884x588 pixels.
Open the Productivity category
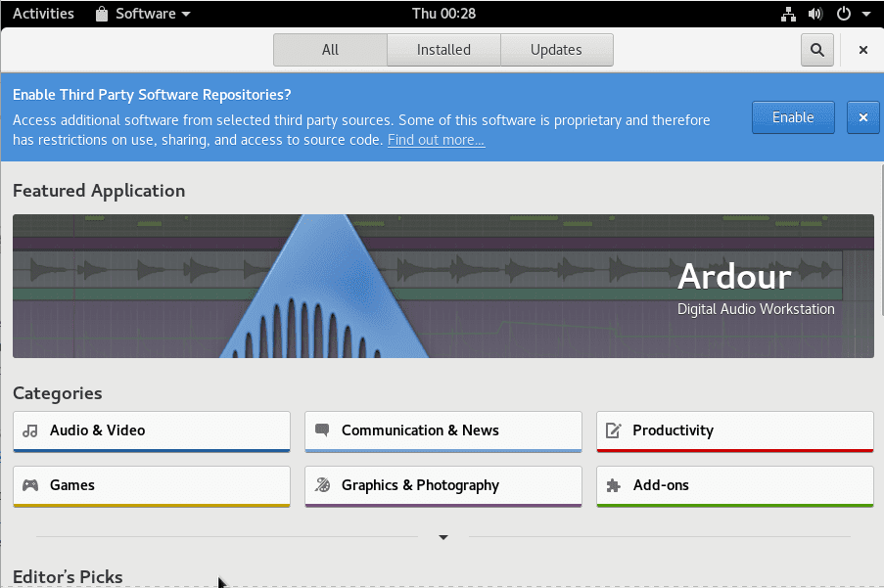point(735,432)
